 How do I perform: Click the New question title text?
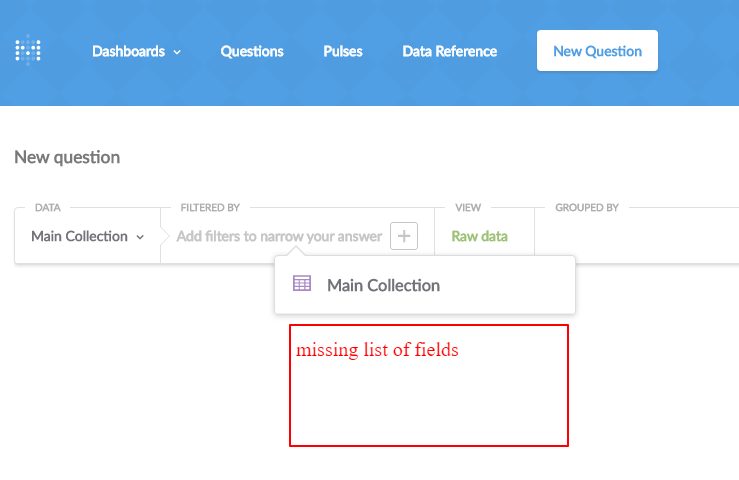(67, 157)
